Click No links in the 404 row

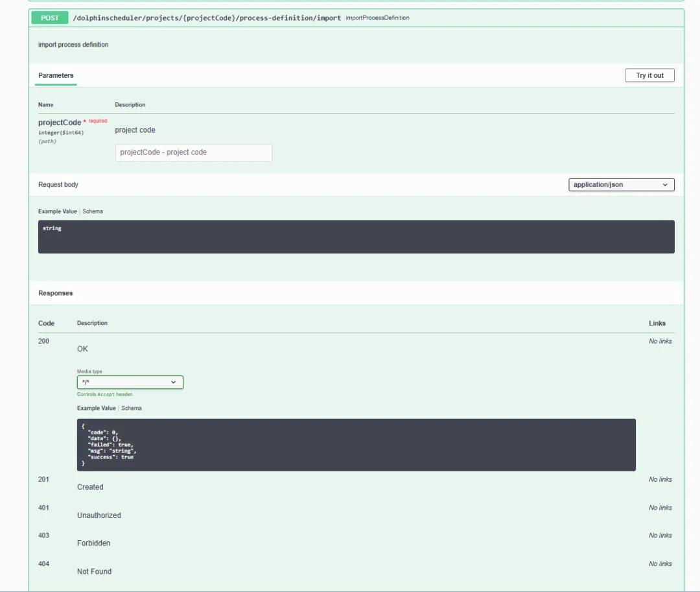click(660, 563)
